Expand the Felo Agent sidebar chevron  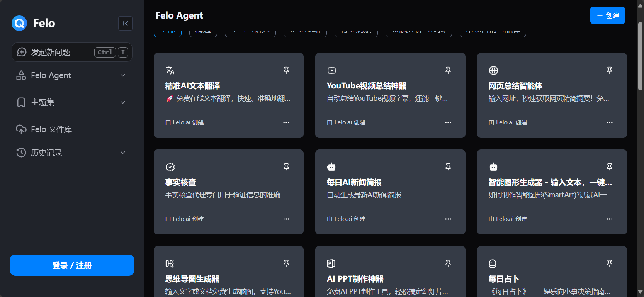pyautogui.click(x=123, y=75)
